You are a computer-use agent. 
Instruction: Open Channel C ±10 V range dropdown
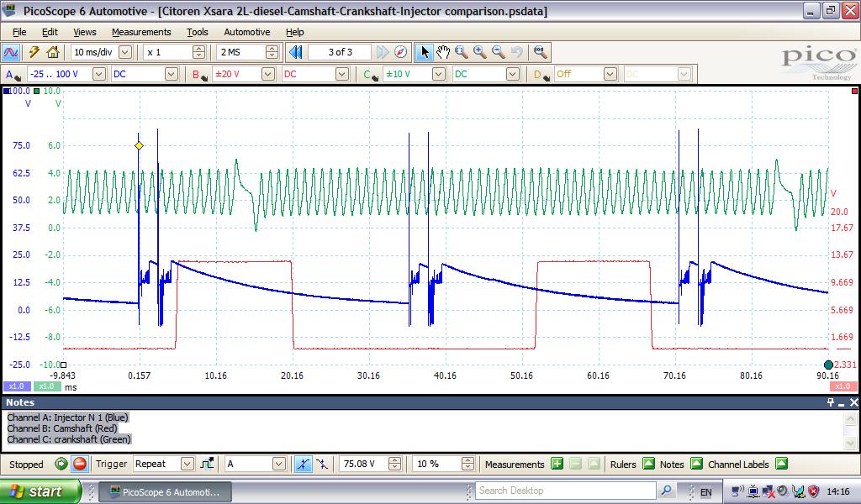439,74
